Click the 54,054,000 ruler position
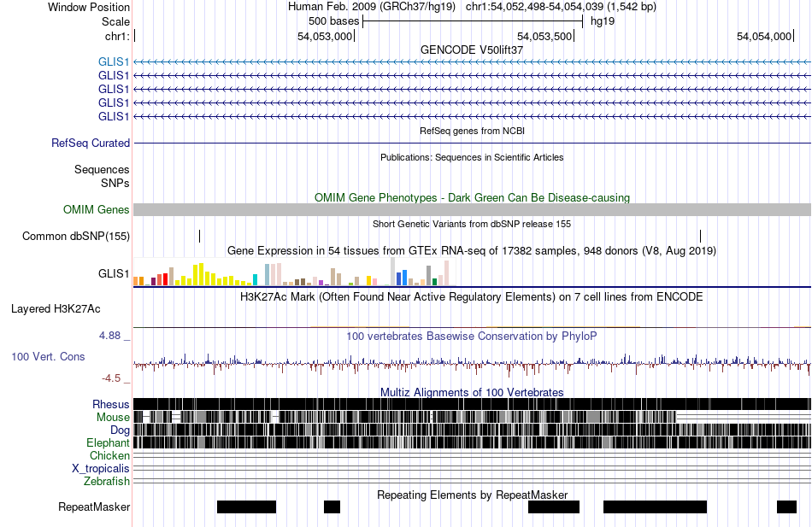Viewport: 812px width, 527px height. [x=764, y=36]
